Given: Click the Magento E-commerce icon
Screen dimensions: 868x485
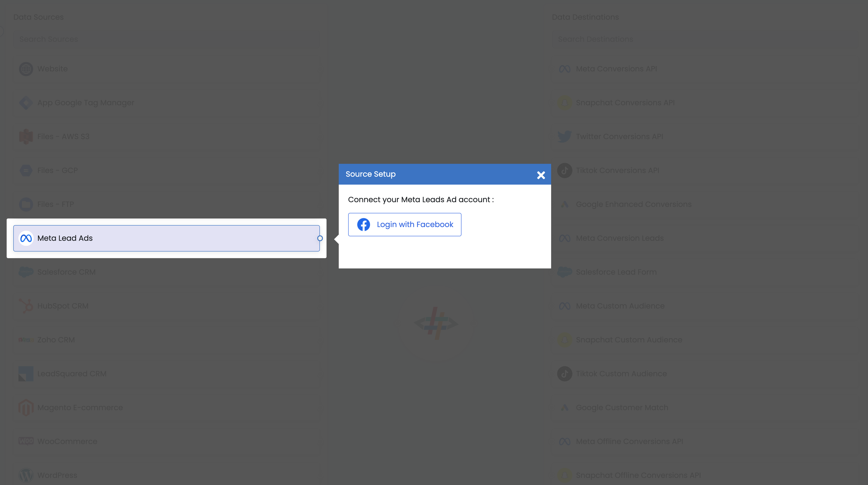Looking at the screenshot, I should pos(26,408).
